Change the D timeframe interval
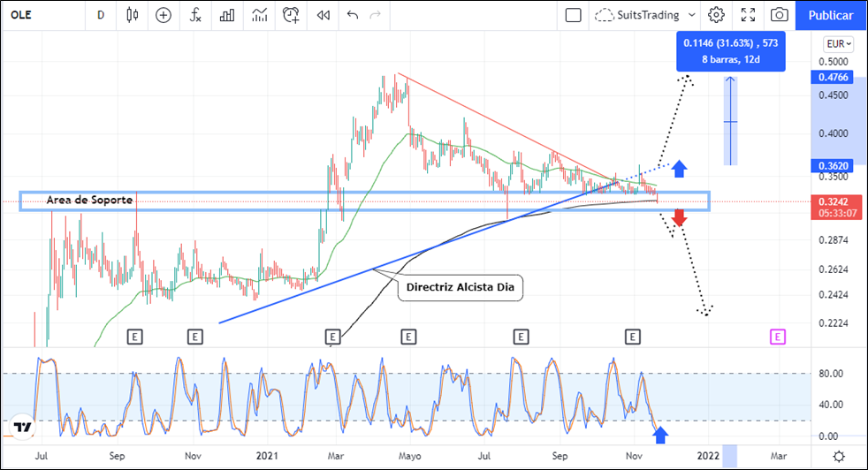Image resolution: width=868 pixels, height=470 pixels. tap(101, 15)
